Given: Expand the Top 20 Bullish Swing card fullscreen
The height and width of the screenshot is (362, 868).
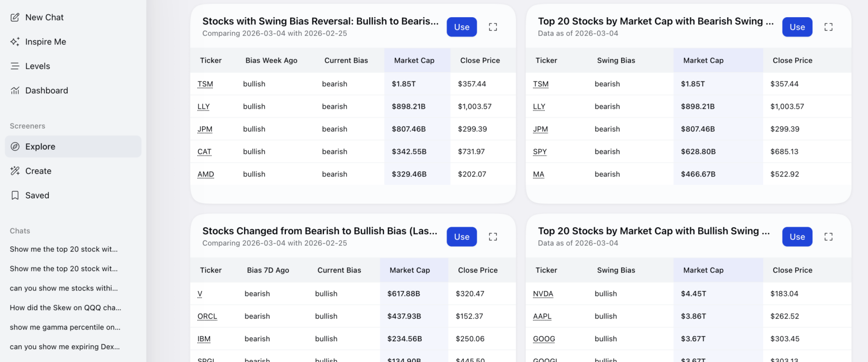Looking at the screenshot, I should tap(828, 237).
